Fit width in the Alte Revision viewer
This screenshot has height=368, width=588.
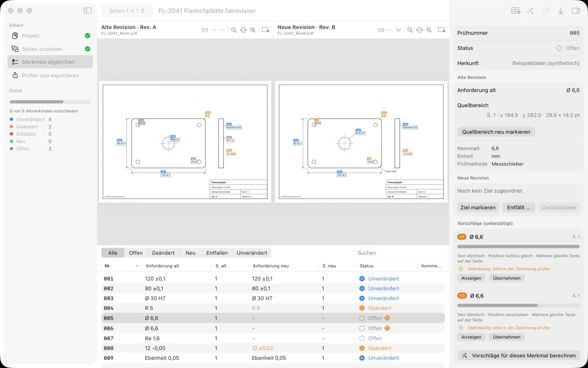pyautogui.click(x=243, y=30)
